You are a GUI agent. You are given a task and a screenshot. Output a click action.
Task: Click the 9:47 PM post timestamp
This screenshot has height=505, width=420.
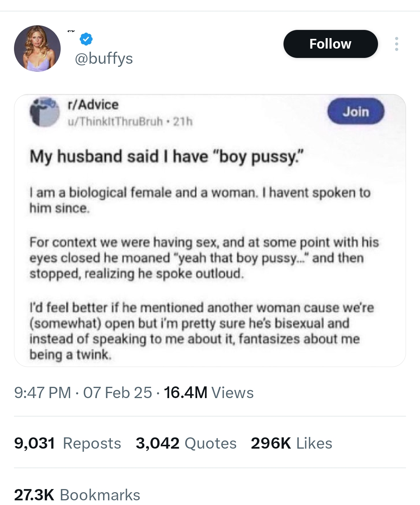[42, 393]
